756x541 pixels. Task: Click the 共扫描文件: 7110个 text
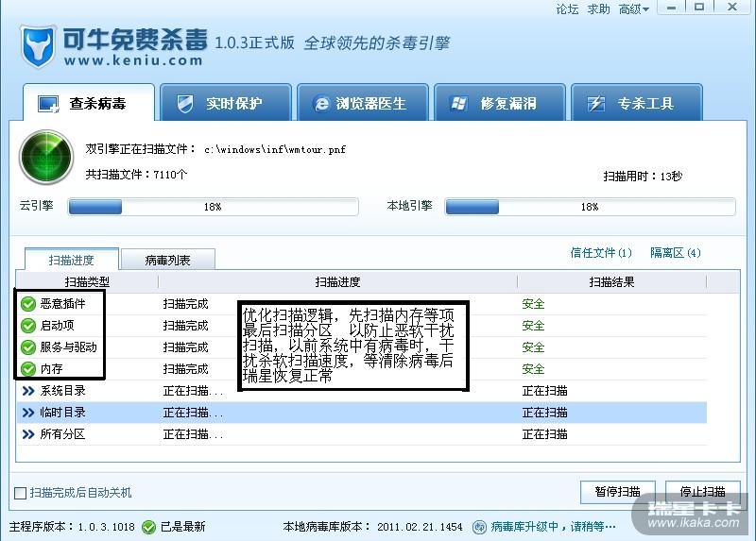(x=136, y=175)
